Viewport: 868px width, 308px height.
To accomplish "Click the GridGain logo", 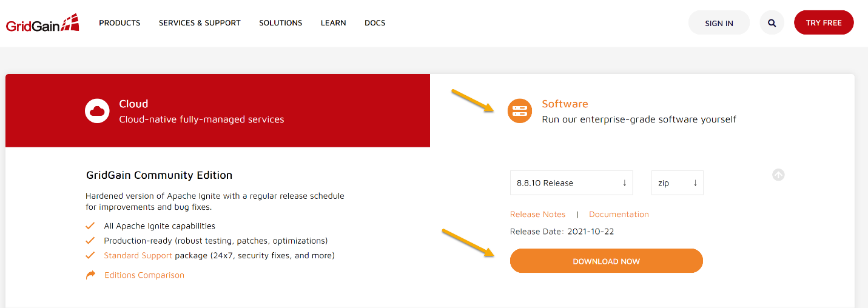I will coord(42,23).
